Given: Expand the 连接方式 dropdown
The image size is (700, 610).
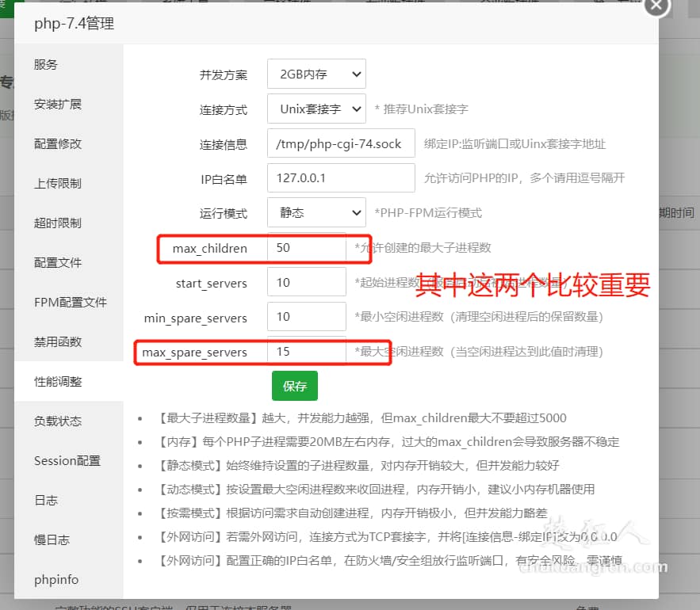Looking at the screenshot, I should 316,109.
